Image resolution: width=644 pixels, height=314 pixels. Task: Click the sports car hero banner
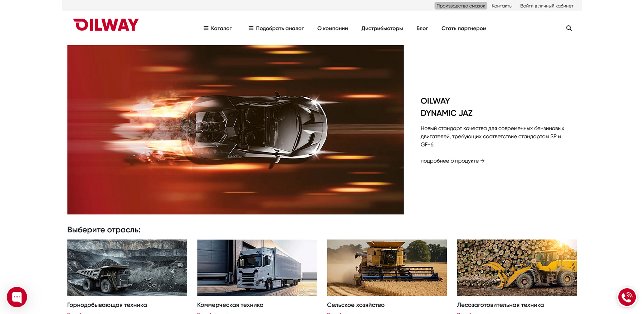click(x=235, y=130)
